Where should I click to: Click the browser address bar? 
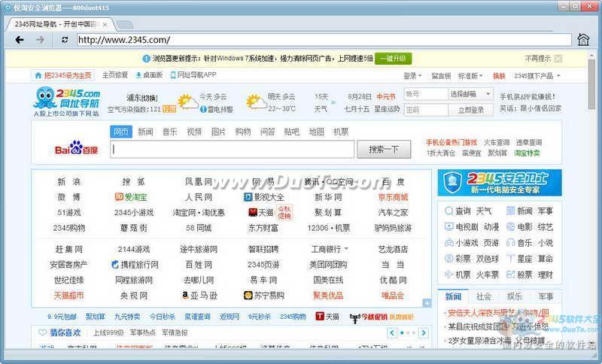pyautogui.click(x=324, y=40)
